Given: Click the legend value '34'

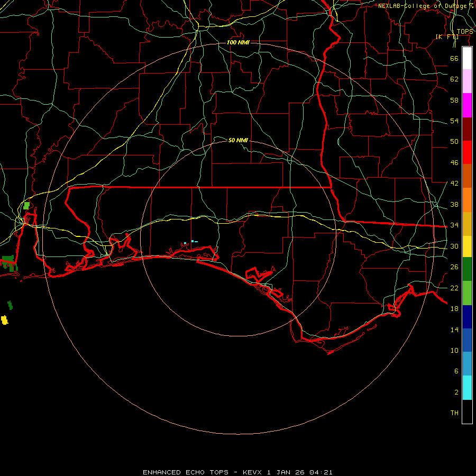Looking at the screenshot, I should point(454,225).
